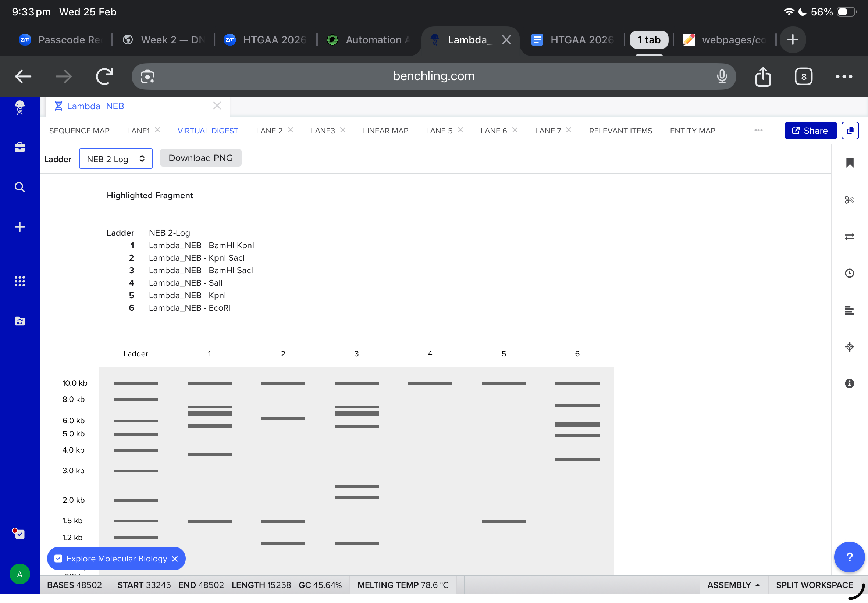Open the bookmark annotations panel icon
The width and height of the screenshot is (868, 603).
coord(850,163)
